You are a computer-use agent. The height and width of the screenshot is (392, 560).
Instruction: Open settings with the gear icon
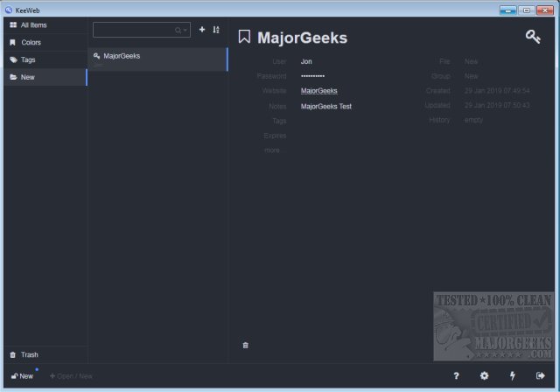pyautogui.click(x=484, y=375)
